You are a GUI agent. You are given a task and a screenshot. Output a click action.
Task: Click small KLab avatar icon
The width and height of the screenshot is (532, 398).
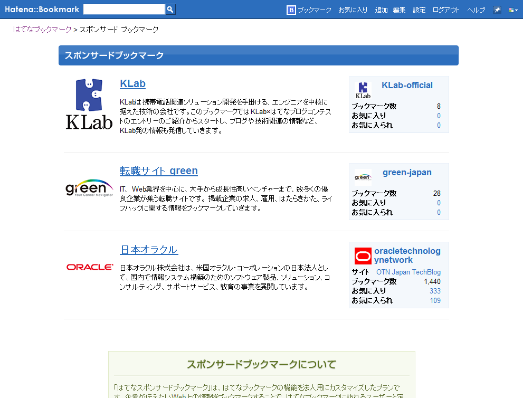[x=363, y=90]
